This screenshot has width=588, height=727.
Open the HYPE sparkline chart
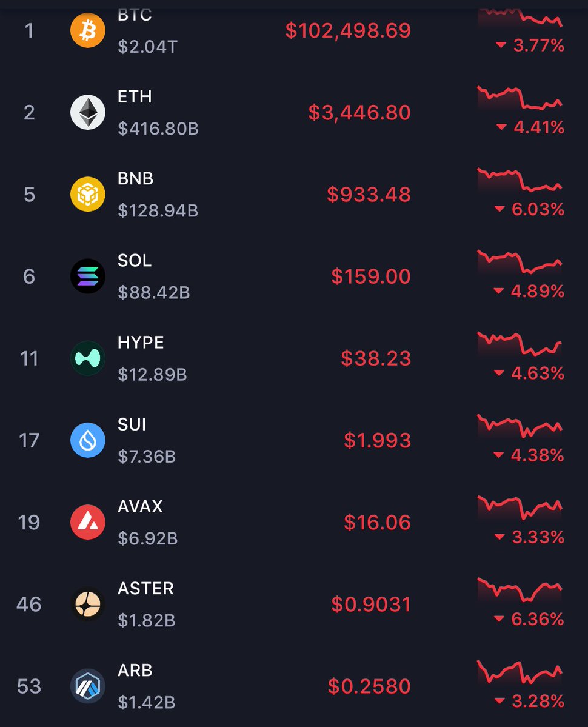(x=520, y=344)
